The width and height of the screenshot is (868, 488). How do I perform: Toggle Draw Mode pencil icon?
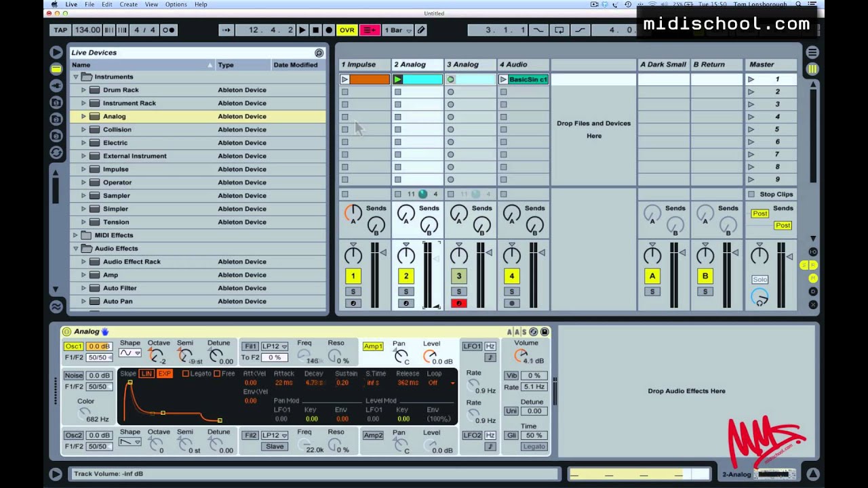point(421,30)
